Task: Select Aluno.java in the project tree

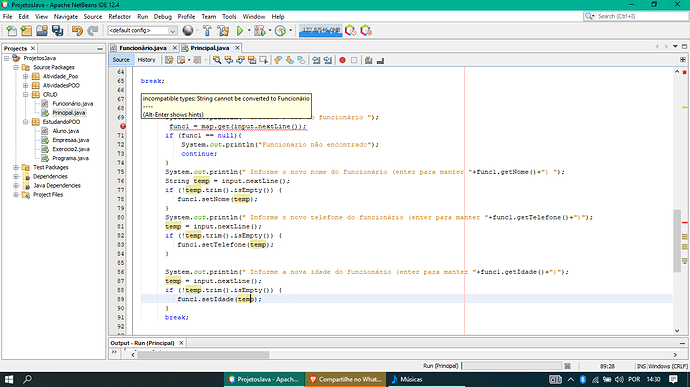Action: click(66, 131)
